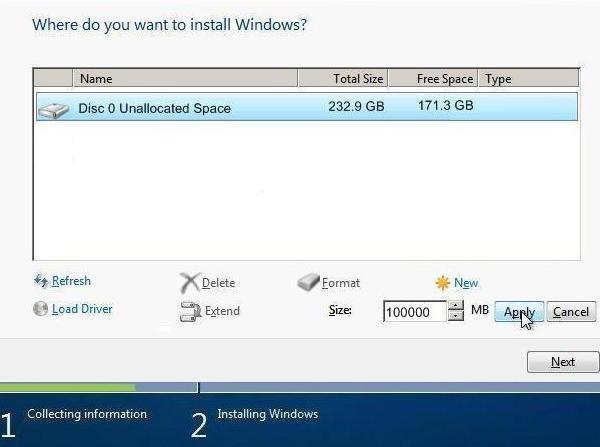Click the Type column header
This screenshot has height=447, width=600.
(x=529, y=78)
